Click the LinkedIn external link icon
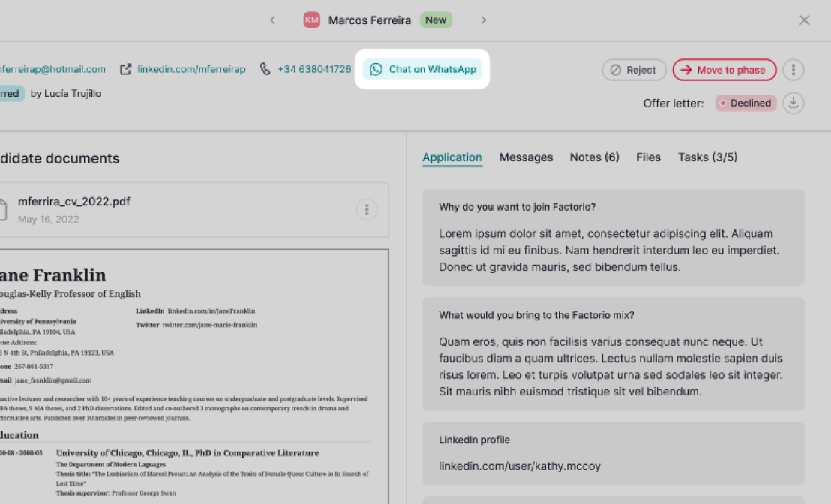 [126, 69]
